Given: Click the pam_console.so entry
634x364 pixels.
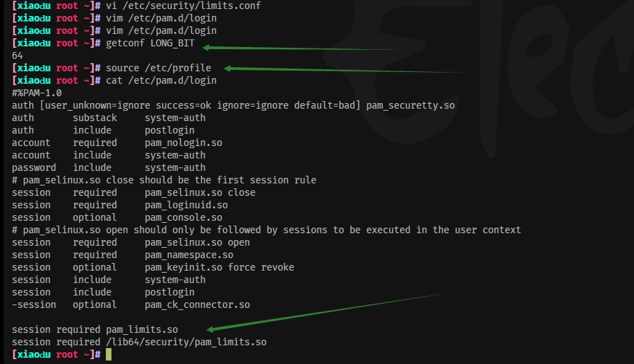Looking at the screenshot, I should pyautogui.click(x=183, y=217).
